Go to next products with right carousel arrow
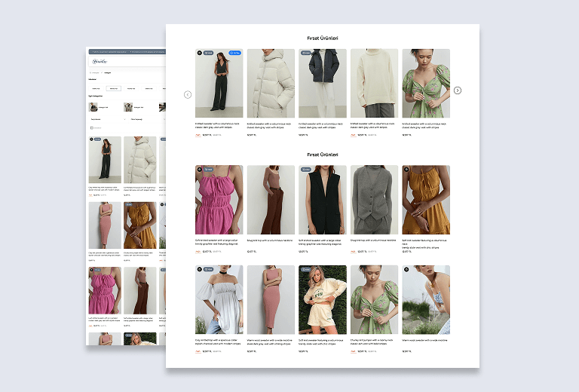The width and height of the screenshot is (579, 392). point(457,90)
